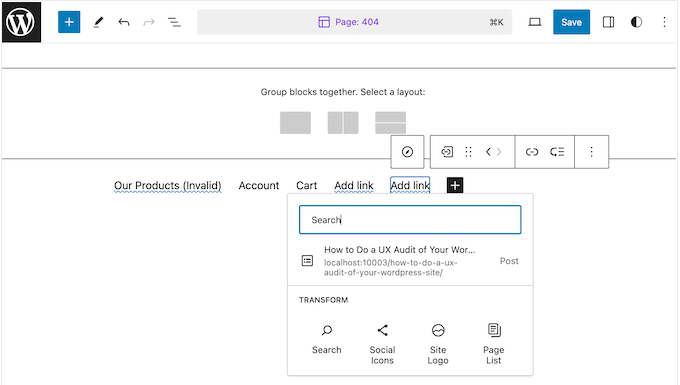The image size is (680, 385).
Task: Pick the UX Audit post suggestion
Action: [x=410, y=261]
